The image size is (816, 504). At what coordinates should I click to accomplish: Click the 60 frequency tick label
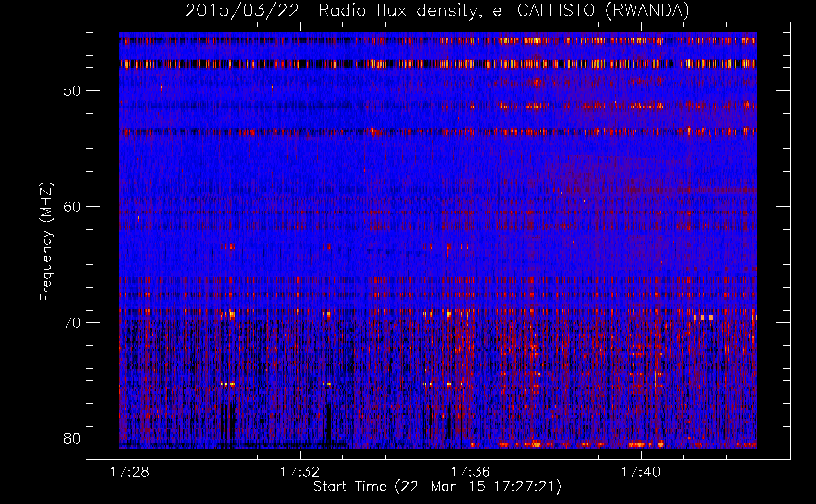tap(73, 207)
